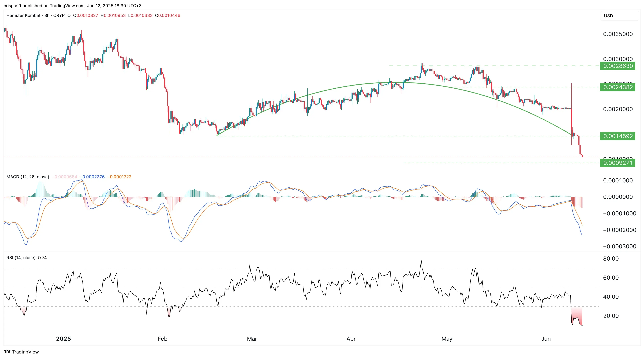
Task: Click the TradingView logo icon
Action: tap(7, 352)
